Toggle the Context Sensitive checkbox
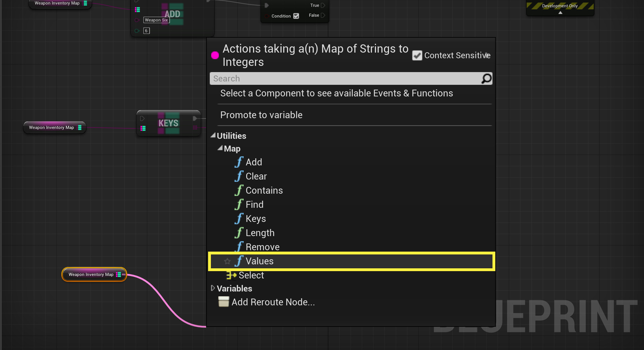This screenshot has width=644, height=350. (x=417, y=55)
